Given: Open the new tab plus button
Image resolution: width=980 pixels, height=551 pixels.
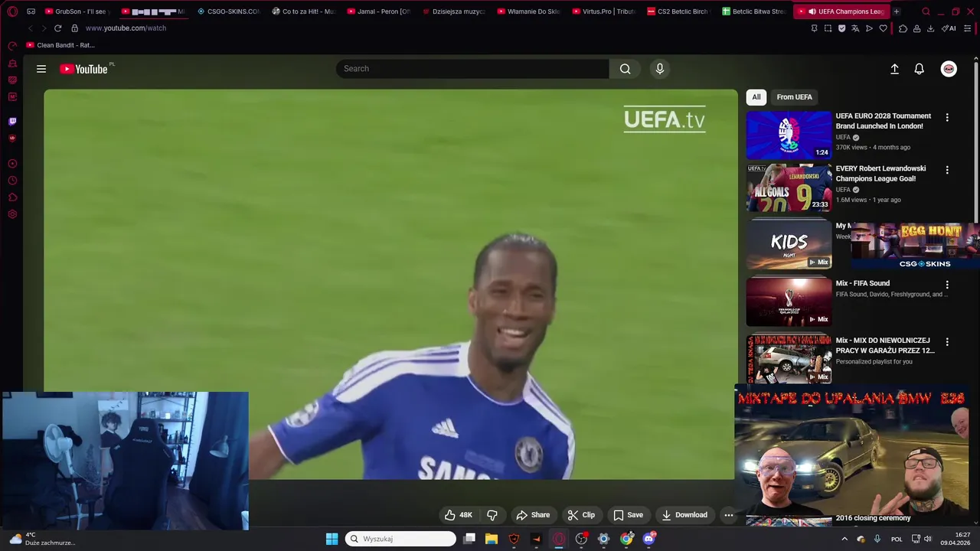Looking at the screenshot, I should click(896, 11).
